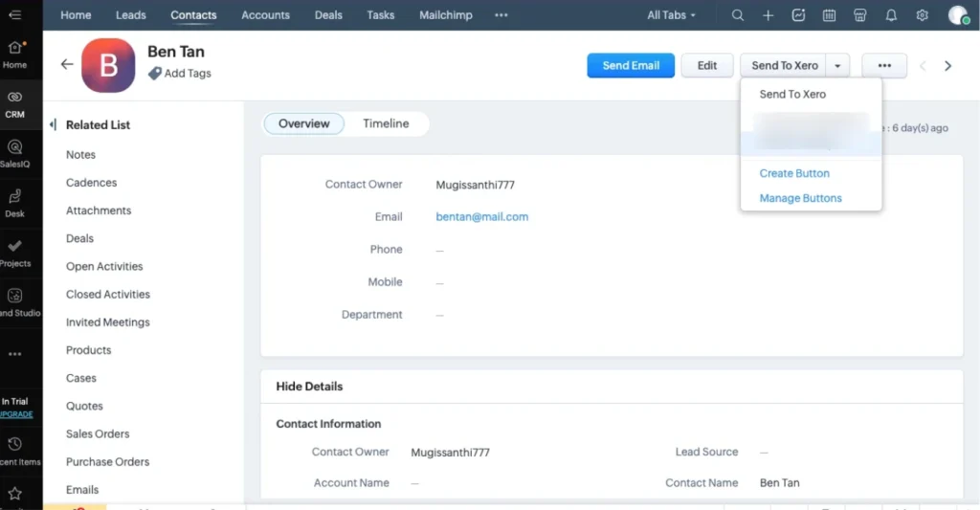980x510 pixels.
Task: Open Recent Items clock icon
Action: tap(15, 444)
